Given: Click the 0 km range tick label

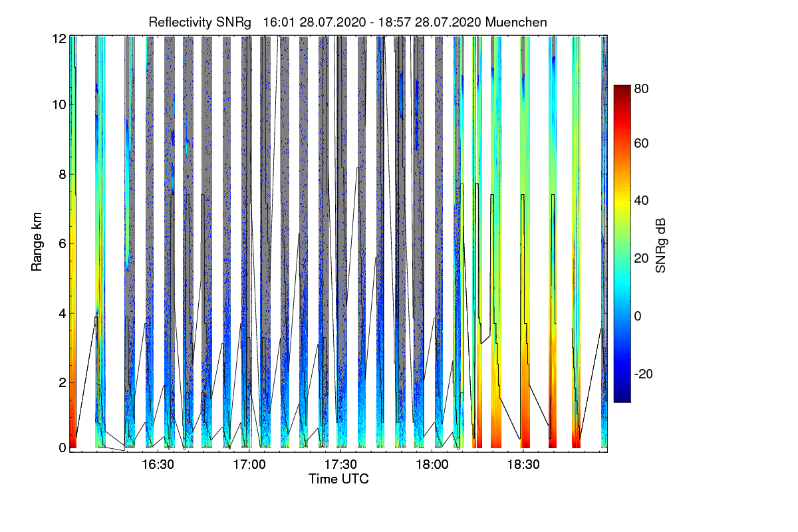Looking at the screenshot, I should pos(63,448).
